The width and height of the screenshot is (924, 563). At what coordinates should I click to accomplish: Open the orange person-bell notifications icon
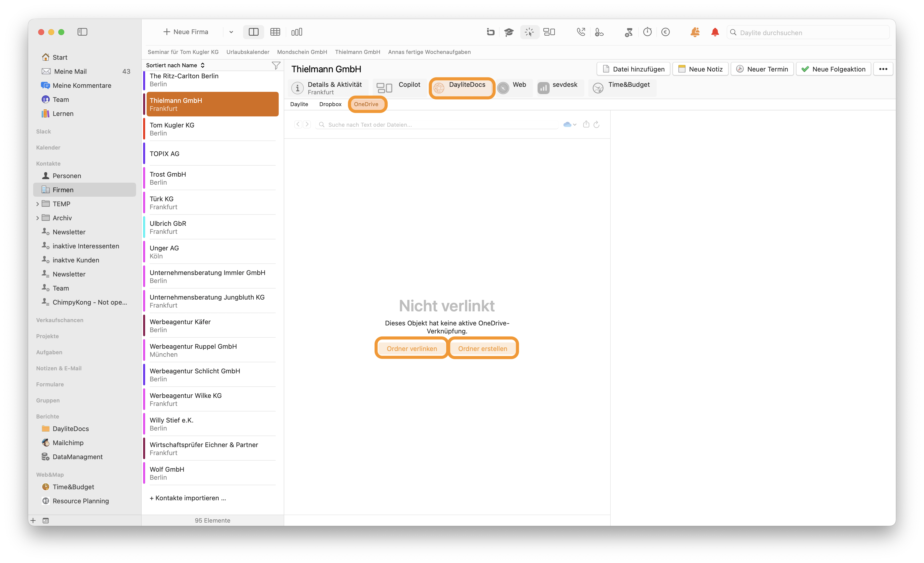coord(695,32)
